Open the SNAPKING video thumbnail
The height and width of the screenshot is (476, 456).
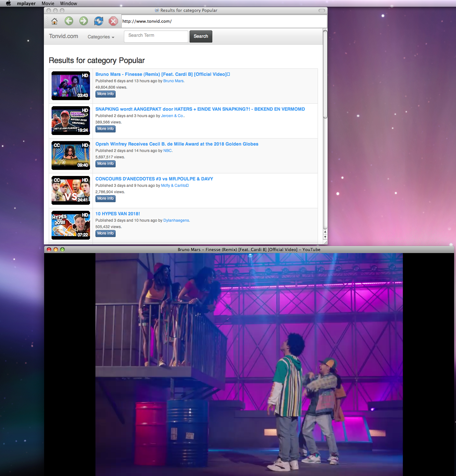(x=71, y=121)
